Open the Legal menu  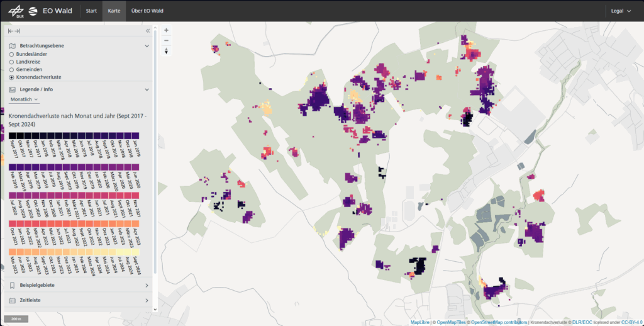[x=621, y=11]
